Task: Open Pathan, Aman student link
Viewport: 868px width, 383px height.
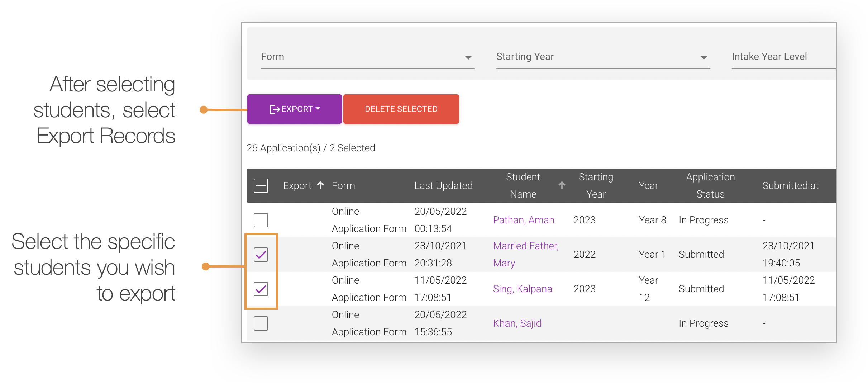Action: (x=523, y=220)
